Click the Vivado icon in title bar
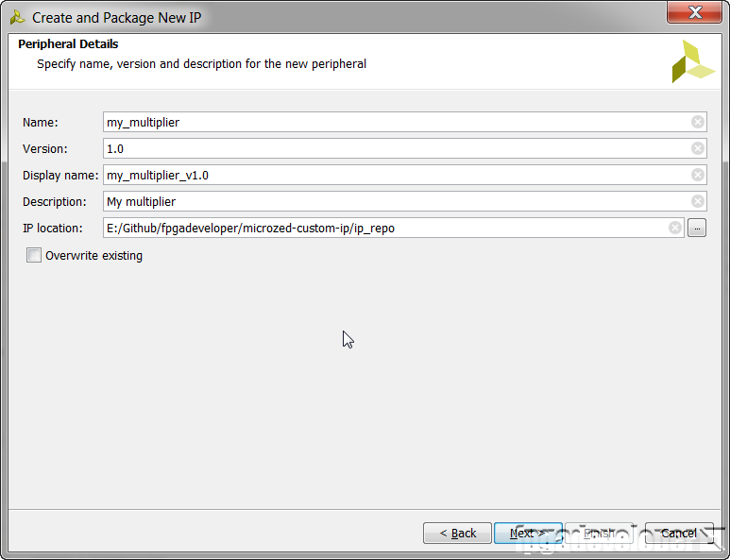The height and width of the screenshot is (560, 730). (x=17, y=18)
